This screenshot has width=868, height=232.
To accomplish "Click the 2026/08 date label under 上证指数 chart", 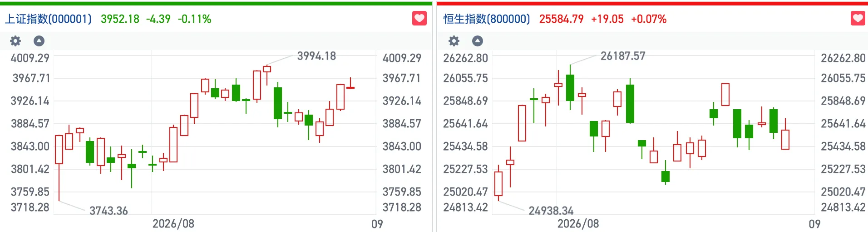I will 173,224.
